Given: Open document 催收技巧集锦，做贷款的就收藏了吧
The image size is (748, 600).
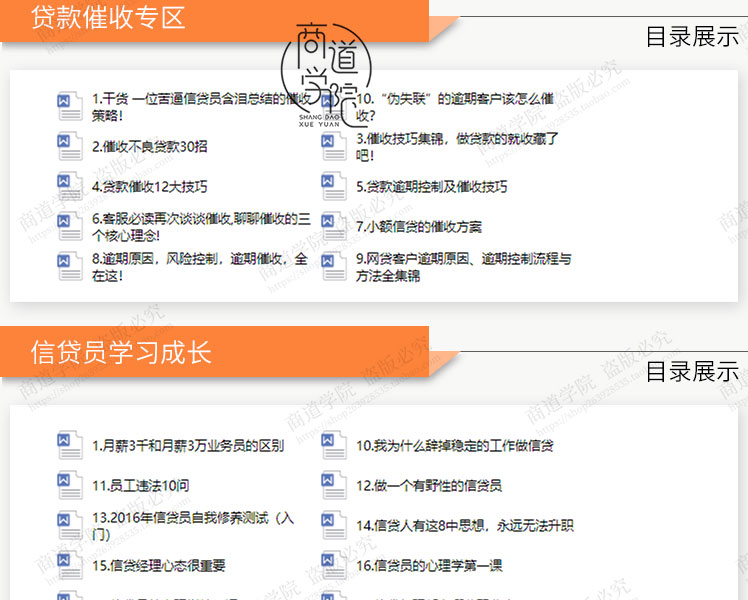Looking at the screenshot, I should (x=456, y=147).
